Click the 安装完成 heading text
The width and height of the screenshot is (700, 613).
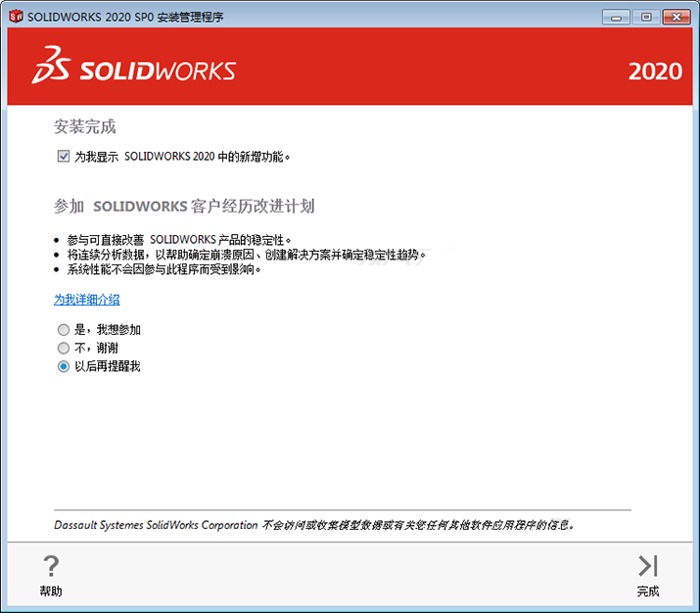tap(85, 126)
